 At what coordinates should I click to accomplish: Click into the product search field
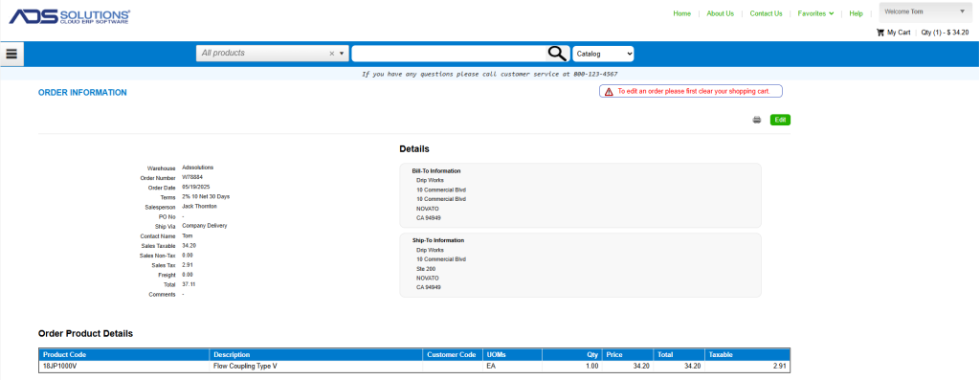pyautogui.click(x=449, y=54)
